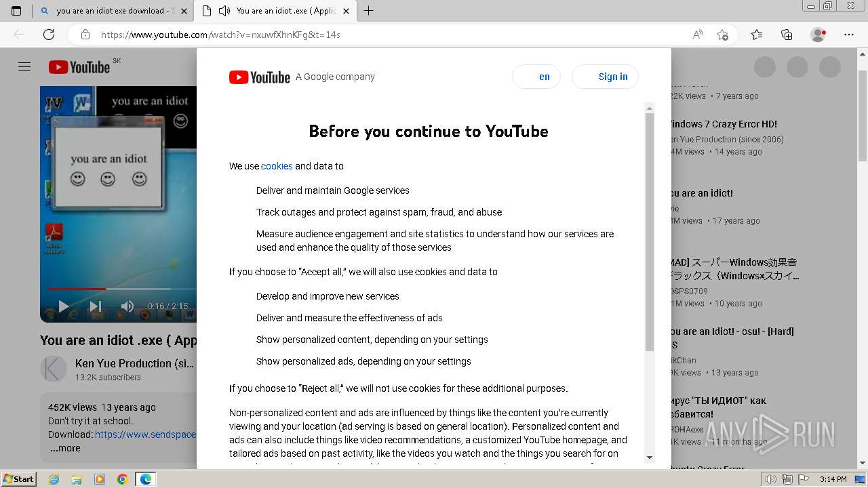This screenshot has height=488, width=868.
Task: Open Ken Yue Production channel avatar
Action: (x=54, y=369)
